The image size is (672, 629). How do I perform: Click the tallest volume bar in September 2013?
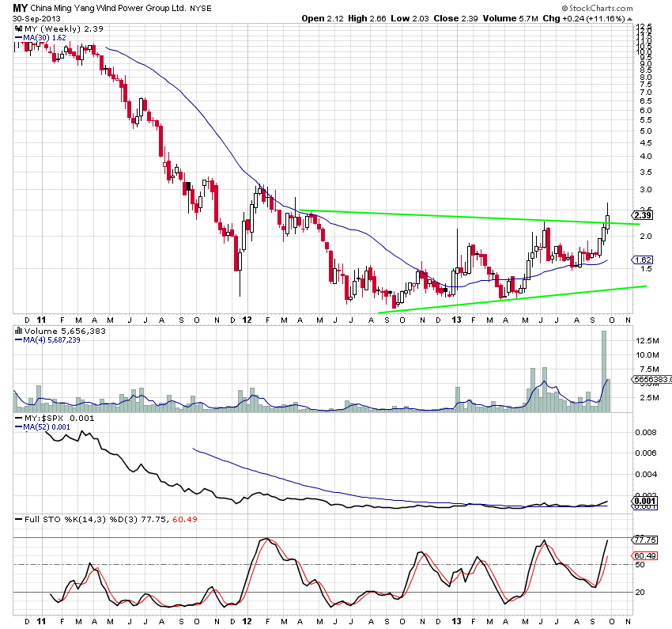[x=604, y=371]
